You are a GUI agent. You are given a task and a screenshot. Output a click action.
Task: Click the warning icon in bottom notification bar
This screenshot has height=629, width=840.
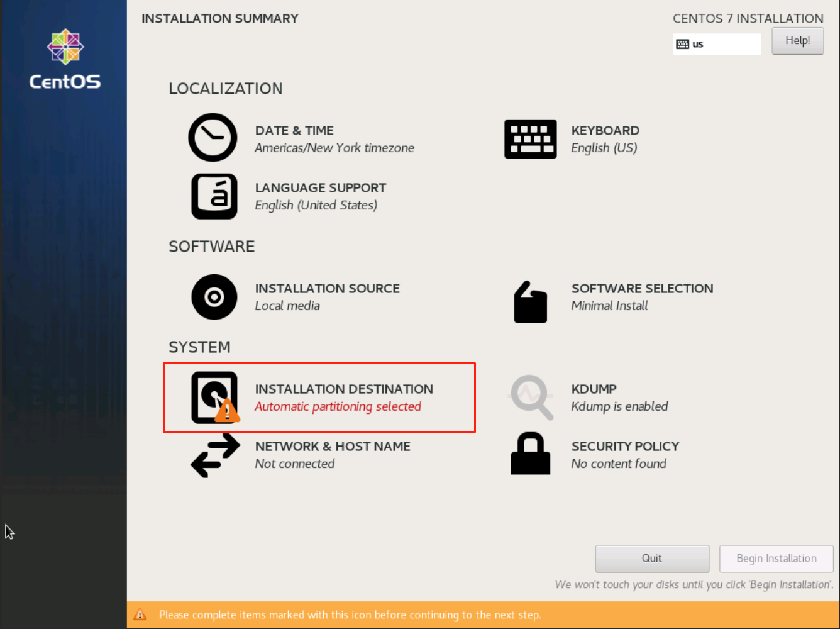[140, 615]
